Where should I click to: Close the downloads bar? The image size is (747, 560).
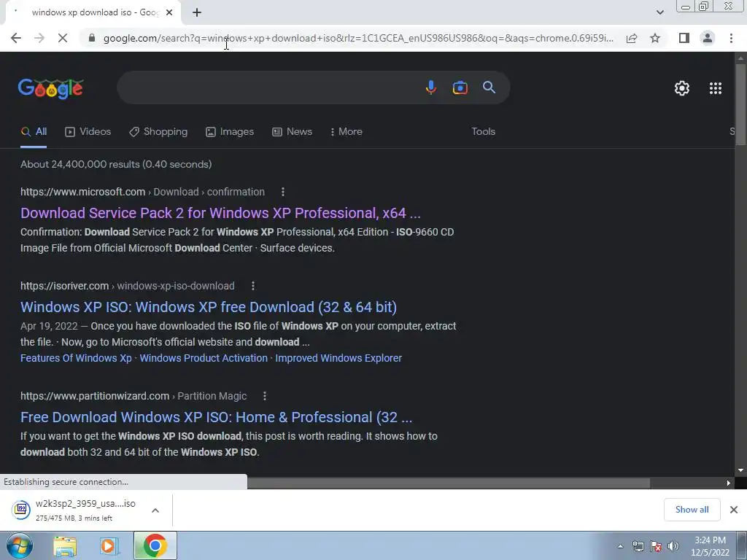click(734, 510)
